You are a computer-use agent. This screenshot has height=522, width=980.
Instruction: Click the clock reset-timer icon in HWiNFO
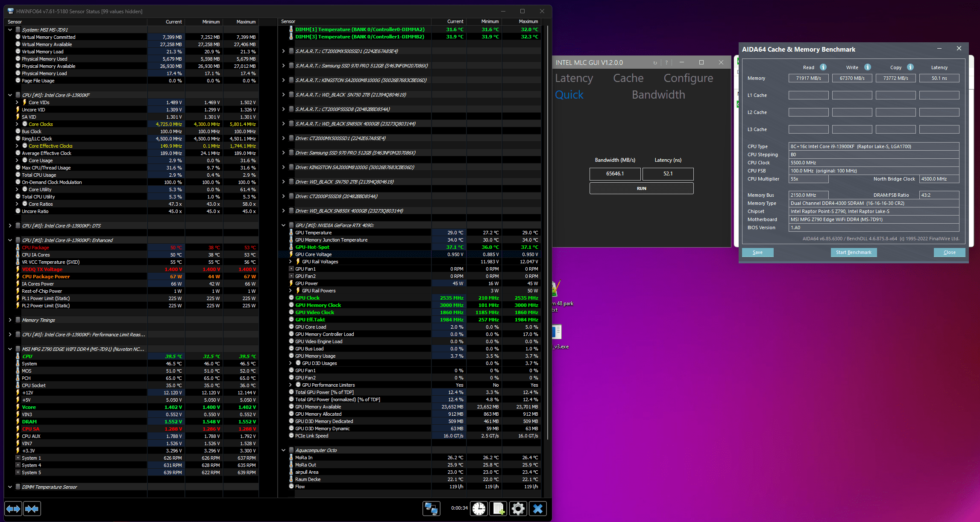coord(479,508)
